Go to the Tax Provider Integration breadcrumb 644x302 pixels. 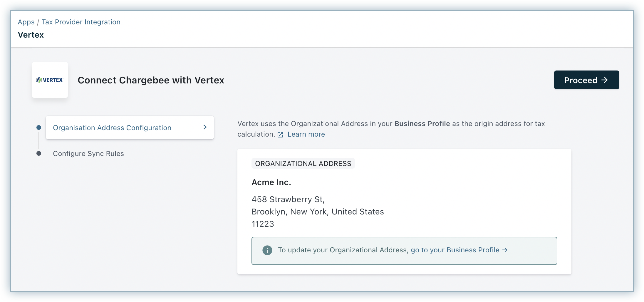(81, 22)
